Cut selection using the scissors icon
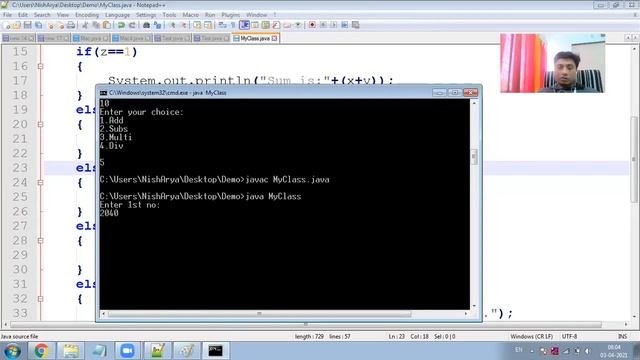This screenshot has height=360, width=640. pos(85,25)
